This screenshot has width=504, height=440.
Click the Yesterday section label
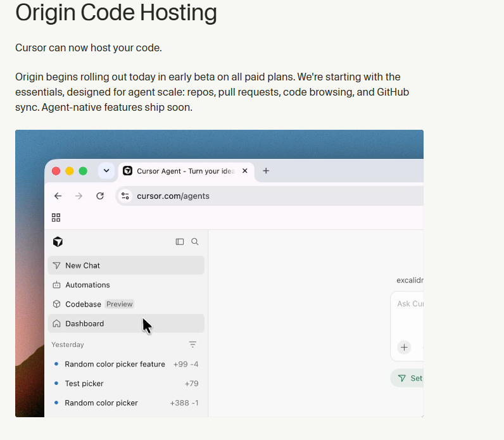[68, 344]
